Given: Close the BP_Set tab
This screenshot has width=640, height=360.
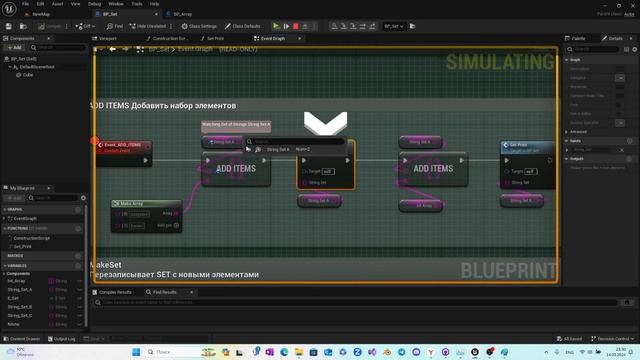Looking at the screenshot, I should (x=156, y=14).
